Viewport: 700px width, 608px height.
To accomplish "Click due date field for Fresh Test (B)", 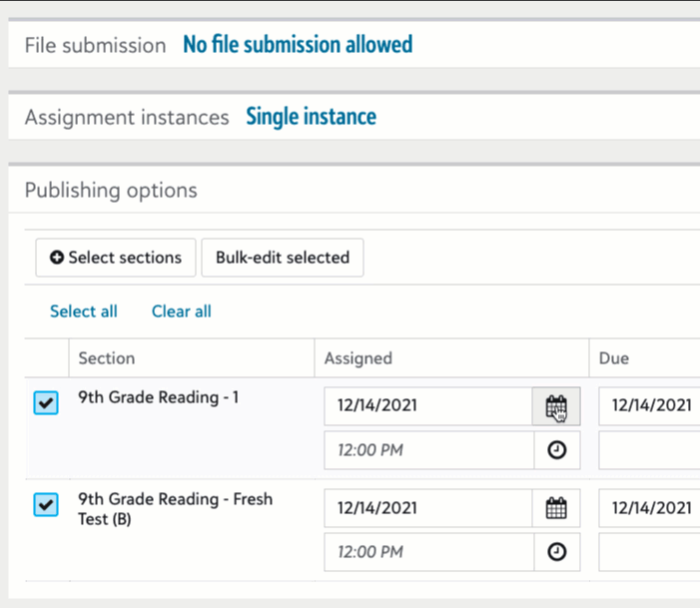I will click(649, 508).
